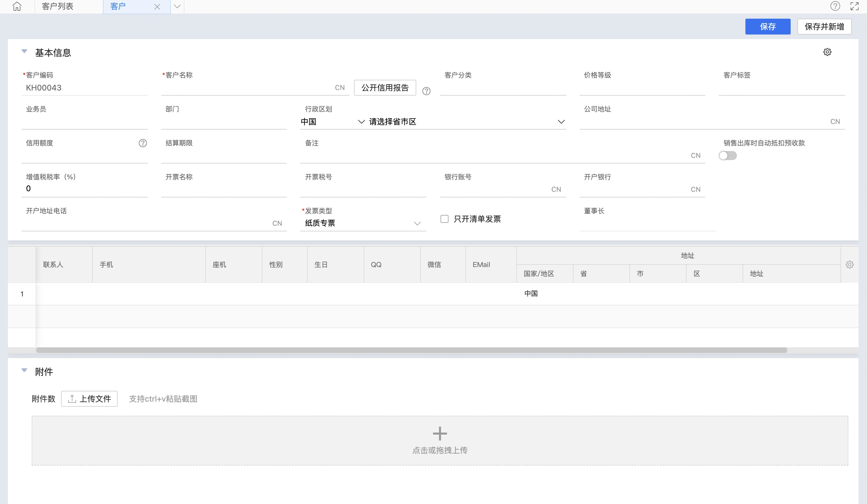867x504 pixels.
Task: Check the 只开清单发票 checkbox
Action: pyautogui.click(x=445, y=219)
